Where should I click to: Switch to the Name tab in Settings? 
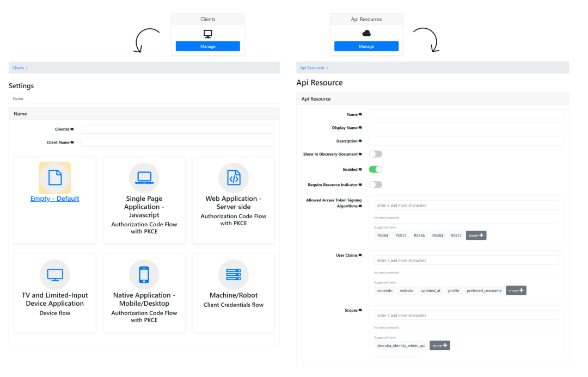coord(18,99)
